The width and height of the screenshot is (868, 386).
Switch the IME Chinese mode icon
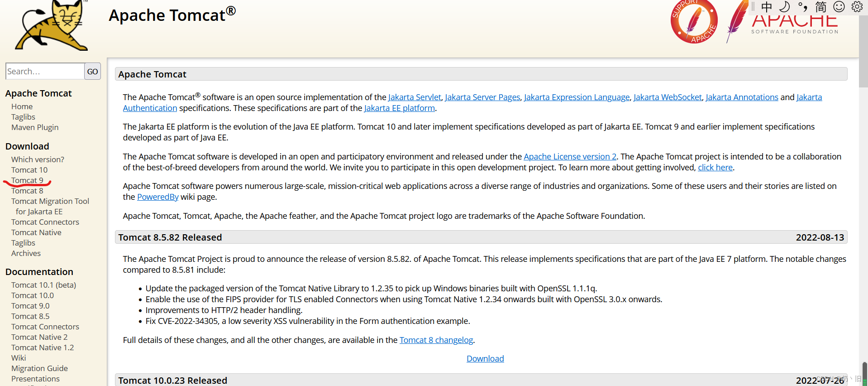767,7
